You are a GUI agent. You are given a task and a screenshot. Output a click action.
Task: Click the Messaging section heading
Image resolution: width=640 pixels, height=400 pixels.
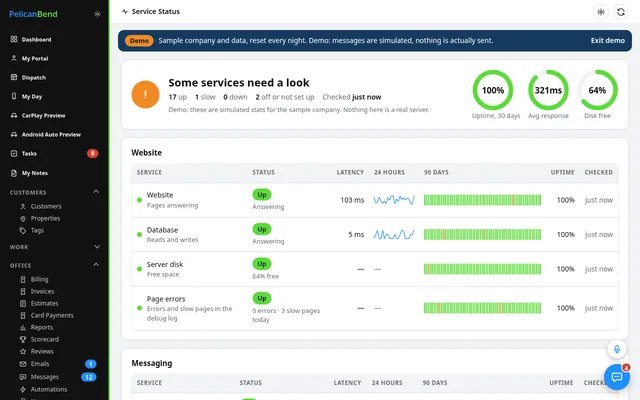click(151, 363)
